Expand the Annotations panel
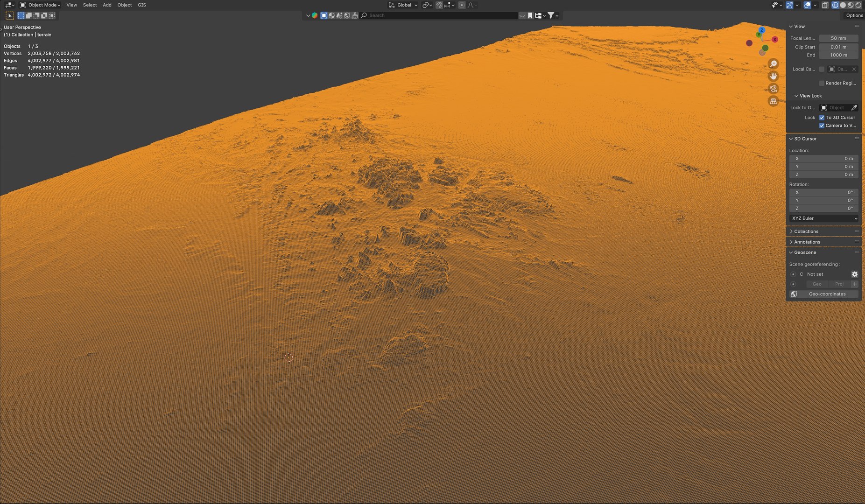 coord(807,242)
